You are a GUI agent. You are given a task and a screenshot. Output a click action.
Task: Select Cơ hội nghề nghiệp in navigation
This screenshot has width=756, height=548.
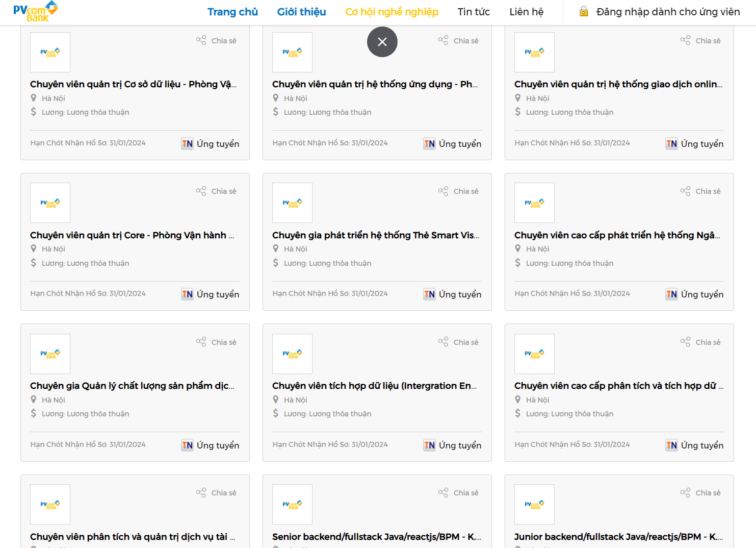point(392,12)
